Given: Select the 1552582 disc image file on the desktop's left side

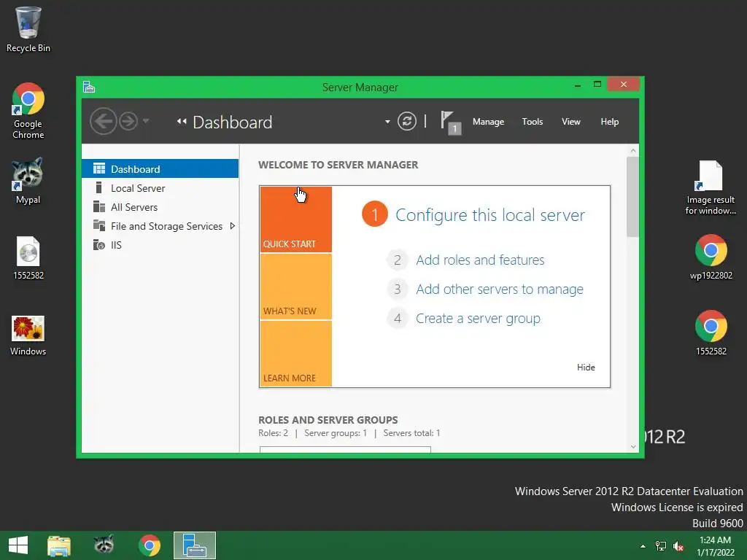Looking at the screenshot, I should (28, 257).
